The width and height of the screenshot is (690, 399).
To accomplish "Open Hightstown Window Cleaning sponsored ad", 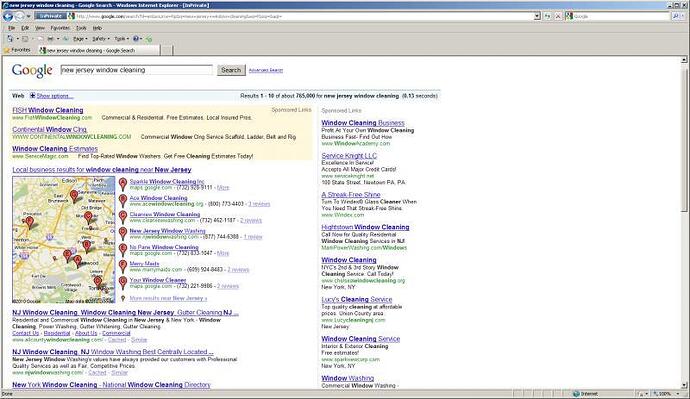I will 365,227.
